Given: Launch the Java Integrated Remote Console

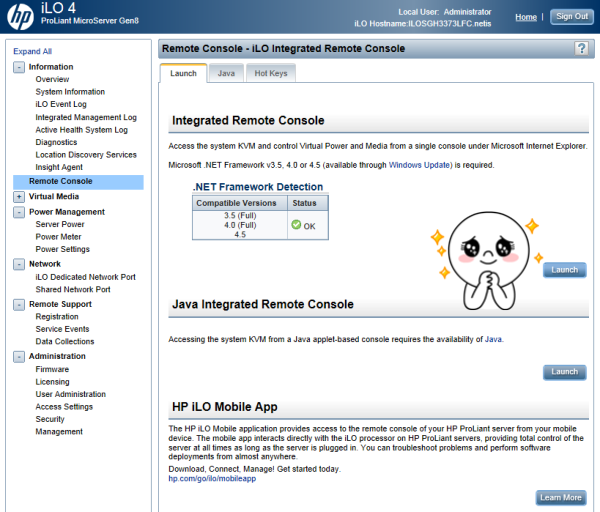Looking at the screenshot, I should pos(564,372).
